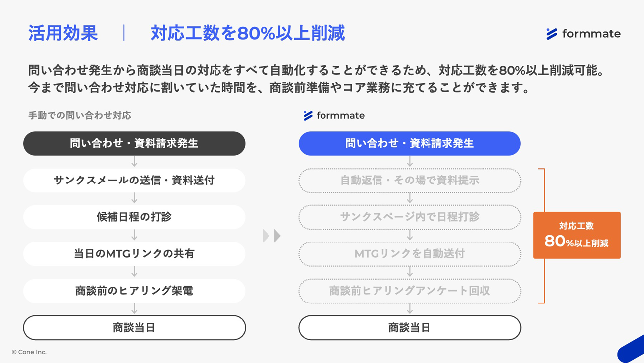Click the blue decorative shape at bottom-right corner

(631, 349)
